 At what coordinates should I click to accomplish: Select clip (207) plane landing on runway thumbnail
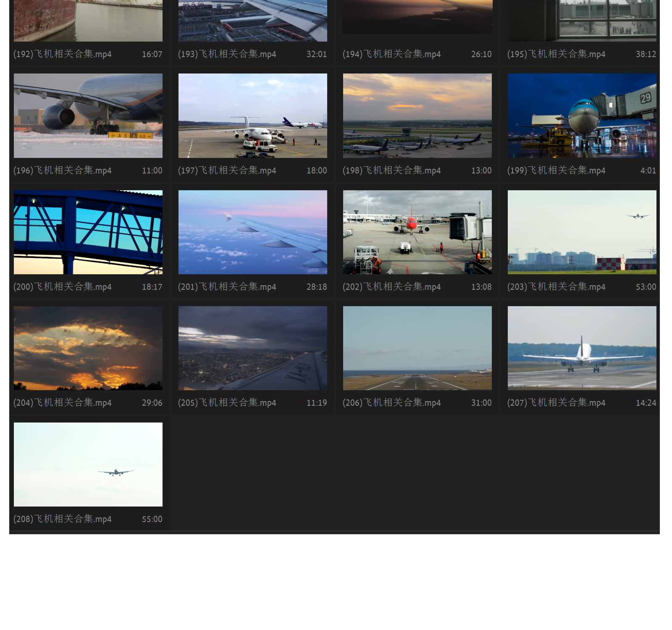[x=582, y=348]
